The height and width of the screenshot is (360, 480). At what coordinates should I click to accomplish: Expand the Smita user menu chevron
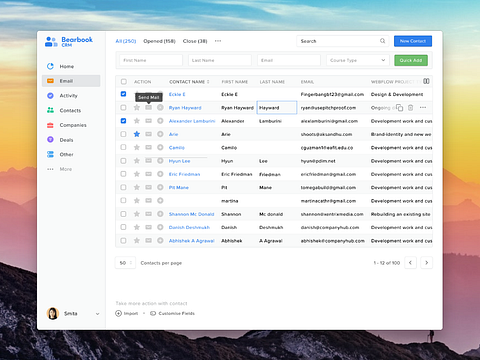[x=97, y=314]
